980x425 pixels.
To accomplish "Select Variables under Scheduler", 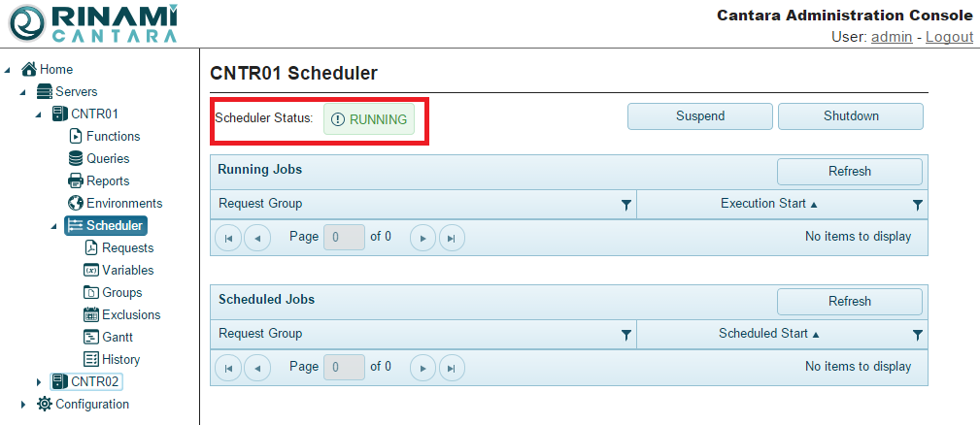I will (x=127, y=271).
